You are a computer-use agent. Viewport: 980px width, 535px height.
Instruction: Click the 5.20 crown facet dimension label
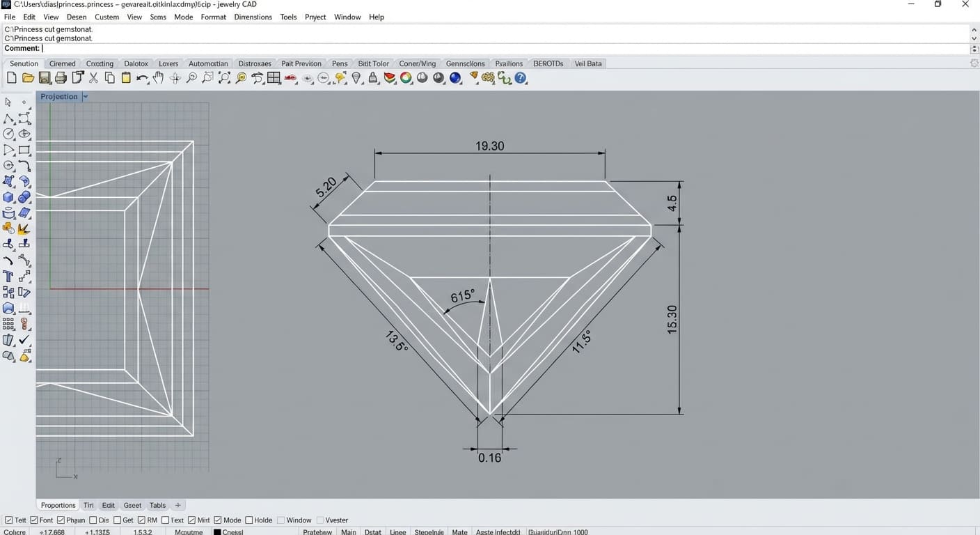(x=326, y=187)
